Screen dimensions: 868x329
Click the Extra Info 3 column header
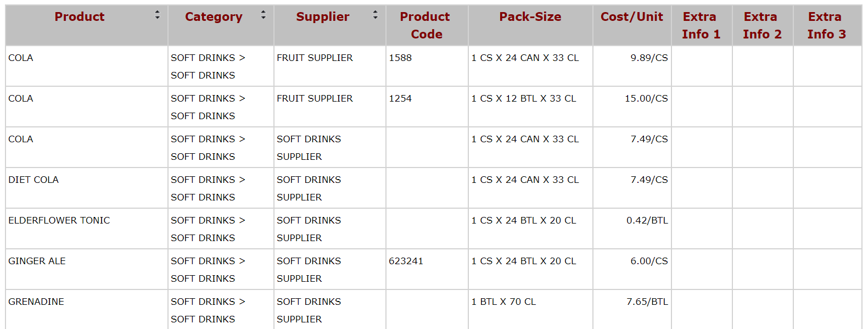coord(825,25)
